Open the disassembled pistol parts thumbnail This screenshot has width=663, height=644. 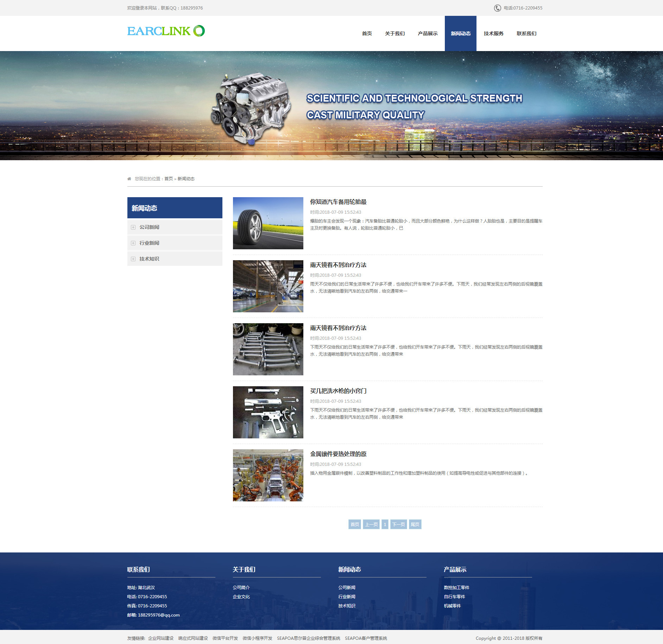tap(268, 412)
